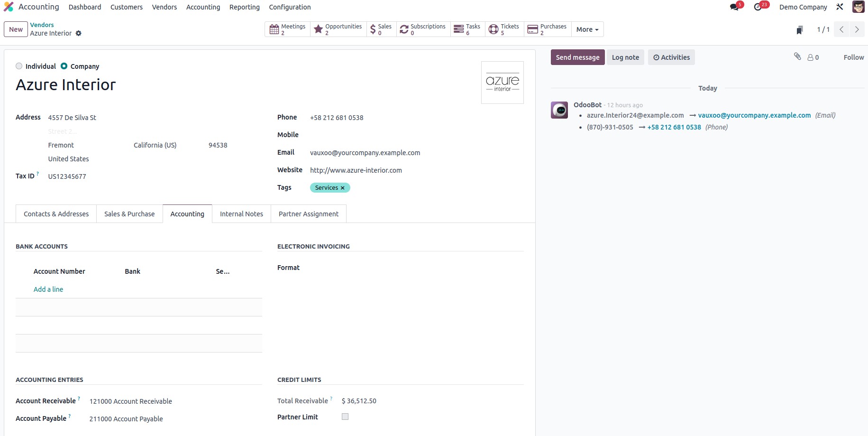Open the Demo Company switcher
Screen dimensions: 868x436
[803, 7]
